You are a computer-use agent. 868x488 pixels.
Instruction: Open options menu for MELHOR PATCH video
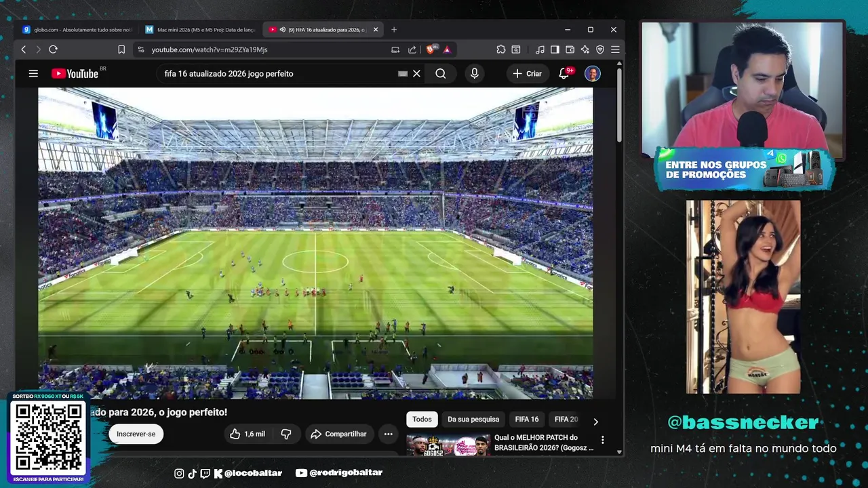coord(602,440)
